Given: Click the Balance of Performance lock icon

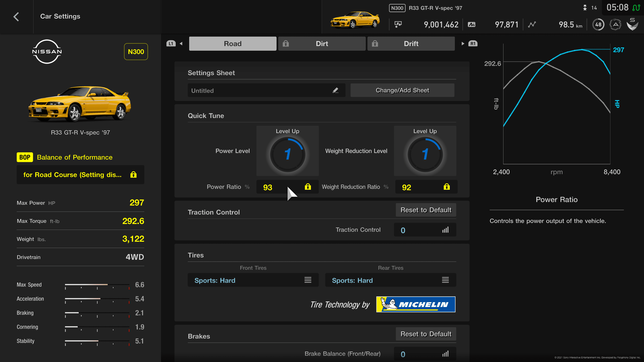Looking at the screenshot, I should click(x=133, y=174).
